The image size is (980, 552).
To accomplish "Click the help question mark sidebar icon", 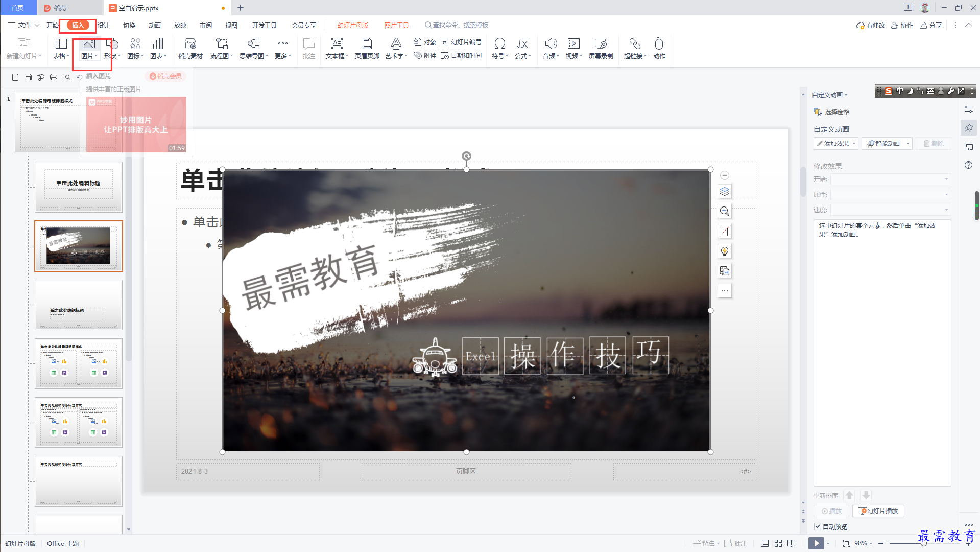I will pyautogui.click(x=969, y=165).
